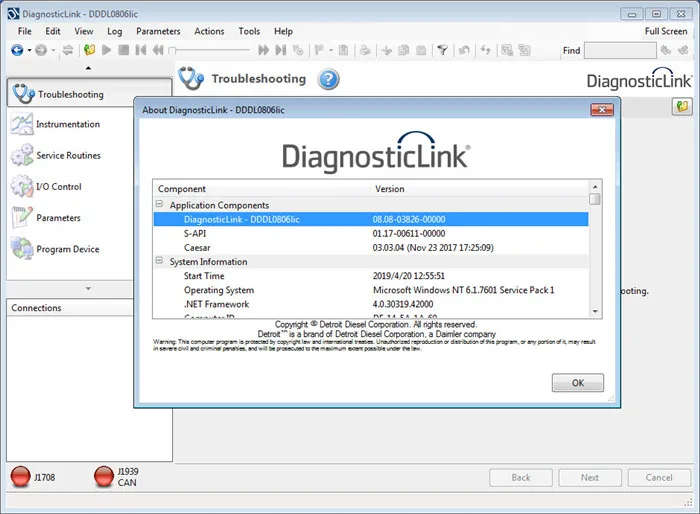The width and height of the screenshot is (700, 514).
Task: Click the Undo toolbar icon
Action: [464, 50]
